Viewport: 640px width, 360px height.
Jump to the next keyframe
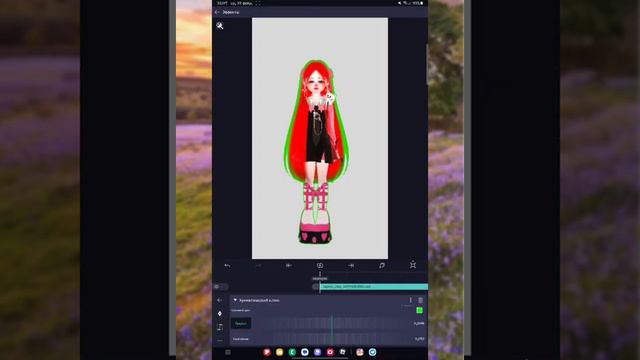point(351,265)
